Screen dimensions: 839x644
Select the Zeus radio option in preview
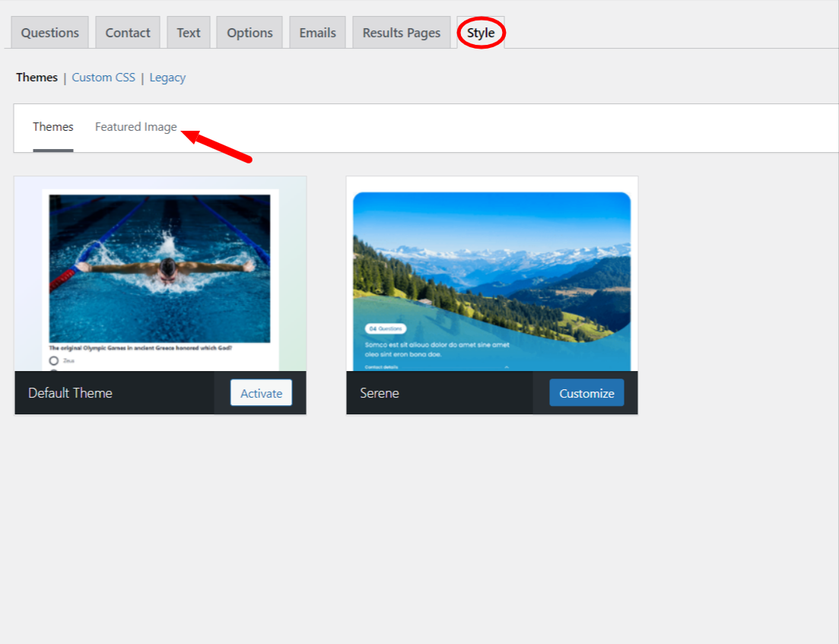coord(54,360)
